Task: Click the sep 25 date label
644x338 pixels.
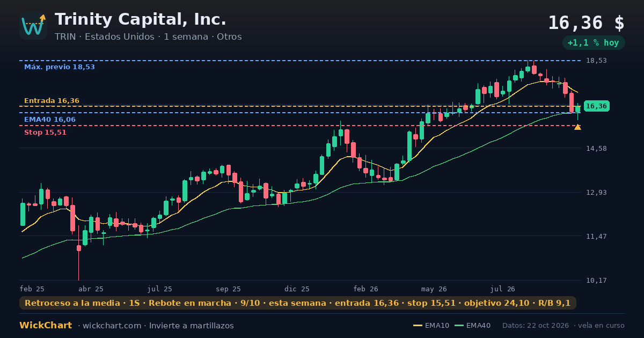Action: coord(228,289)
